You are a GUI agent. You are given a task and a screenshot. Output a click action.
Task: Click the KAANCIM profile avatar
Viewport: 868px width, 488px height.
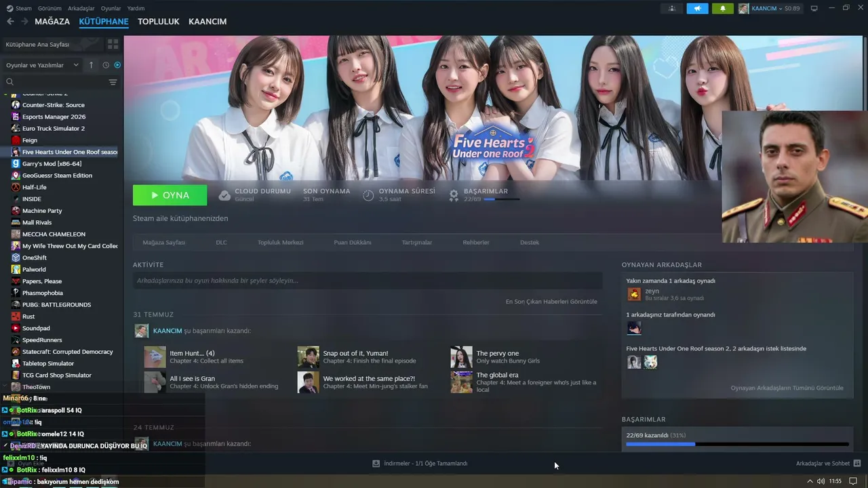744,8
